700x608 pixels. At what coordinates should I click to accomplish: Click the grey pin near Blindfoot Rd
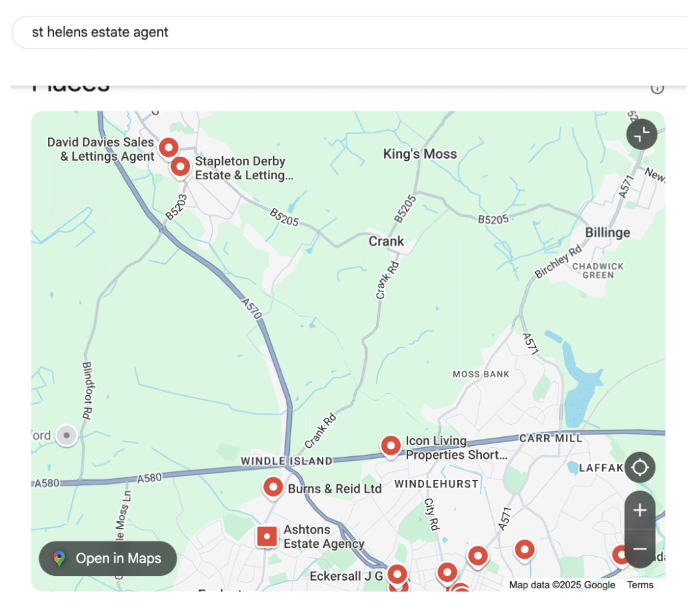pyautogui.click(x=66, y=435)
